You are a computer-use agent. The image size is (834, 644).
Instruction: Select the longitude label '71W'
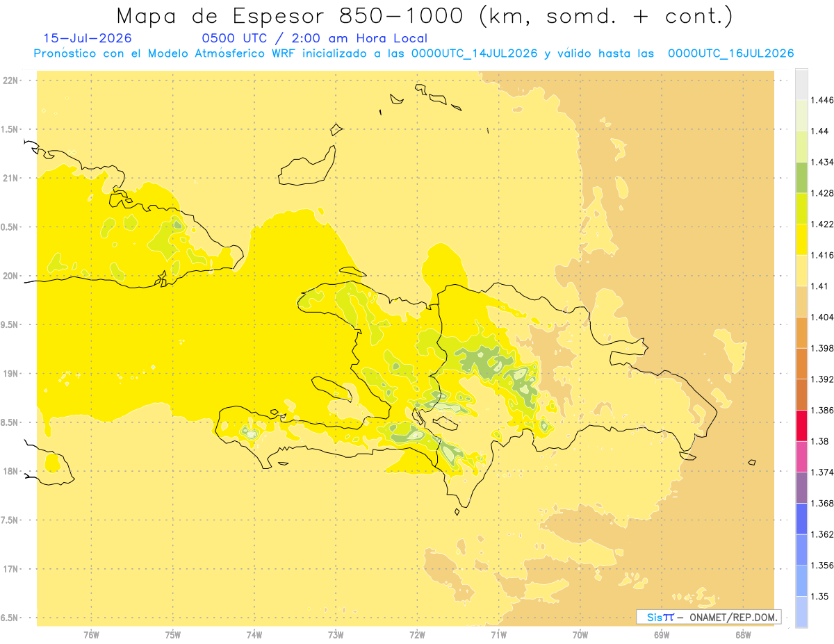(498, 635)
